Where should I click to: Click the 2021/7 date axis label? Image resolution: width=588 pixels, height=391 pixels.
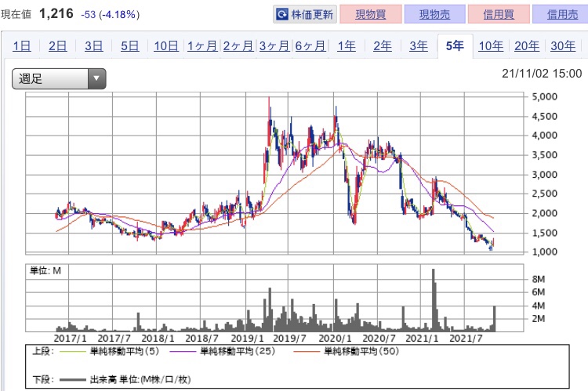466,339
